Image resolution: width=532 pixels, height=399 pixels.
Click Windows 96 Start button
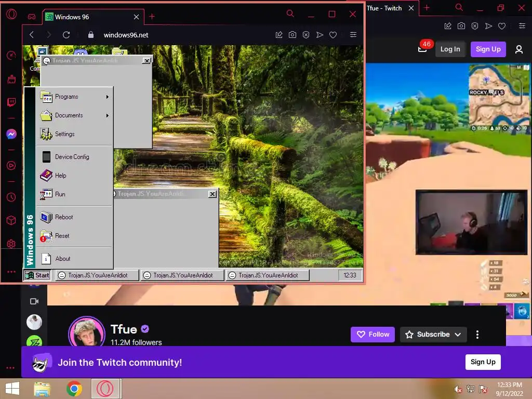[37, 275]
